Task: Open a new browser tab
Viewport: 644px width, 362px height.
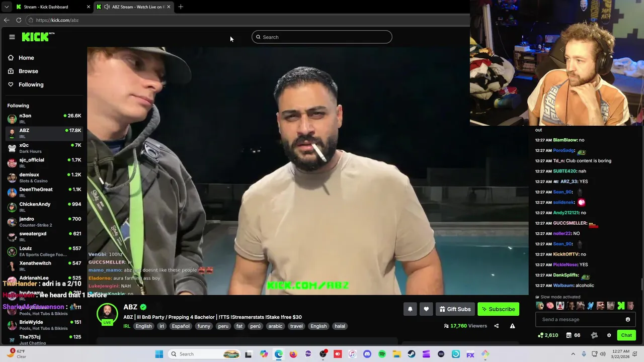Action: click(181, 7)
